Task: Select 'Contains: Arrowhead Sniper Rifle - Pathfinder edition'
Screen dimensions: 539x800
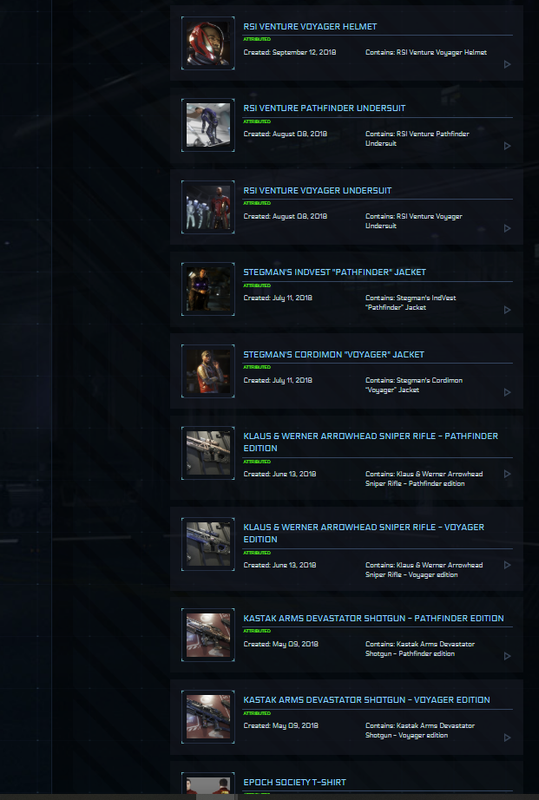Action: 424,479
